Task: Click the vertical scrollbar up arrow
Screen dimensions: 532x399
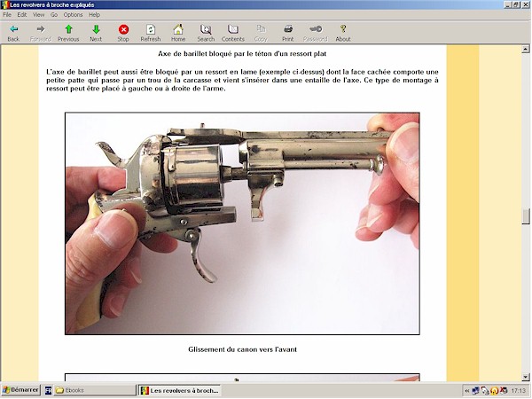Action: pyautogui.click(x=526, y=49)
